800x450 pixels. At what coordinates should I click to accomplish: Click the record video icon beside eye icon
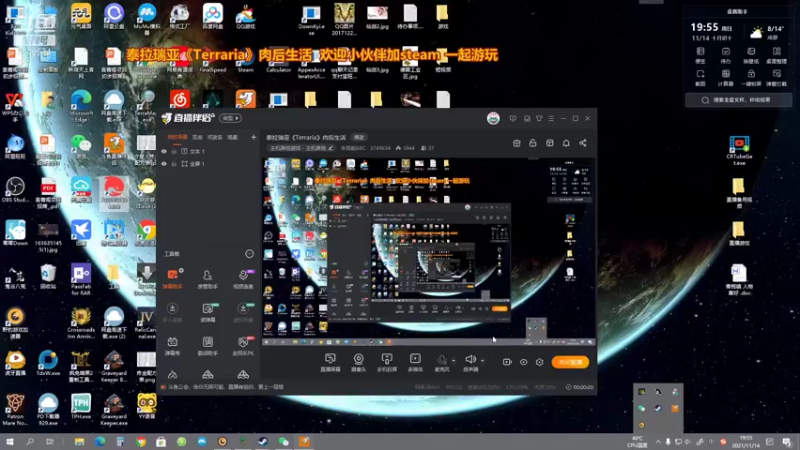tap(507, 362)
